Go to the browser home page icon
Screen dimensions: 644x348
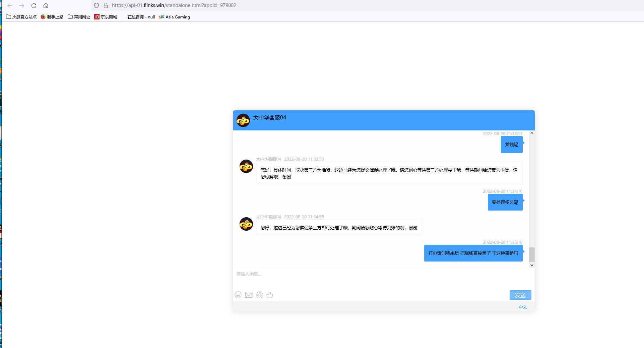(46, 5)
